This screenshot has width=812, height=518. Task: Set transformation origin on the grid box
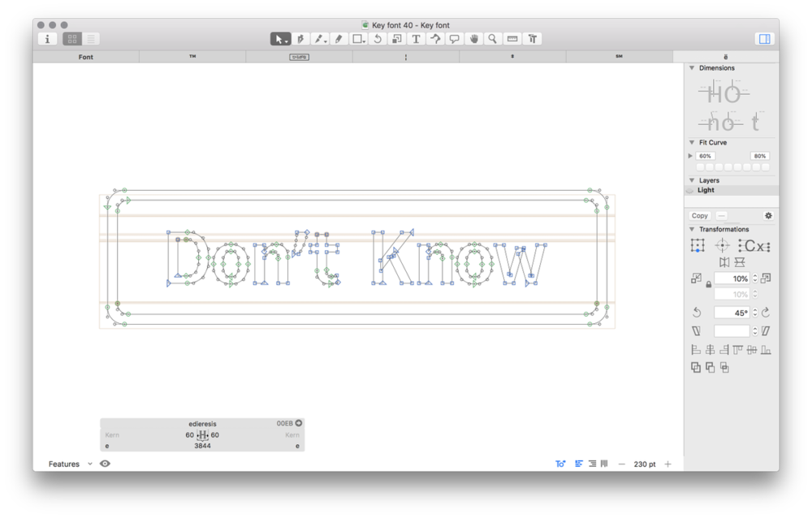pyautogui.click(x=698, y=245)
